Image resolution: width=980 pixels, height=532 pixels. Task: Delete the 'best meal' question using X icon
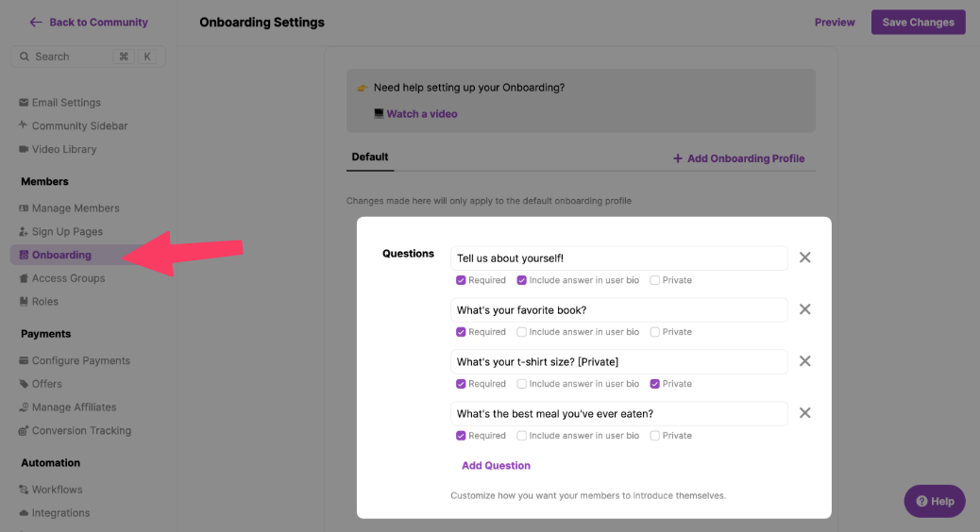[804, 413]
